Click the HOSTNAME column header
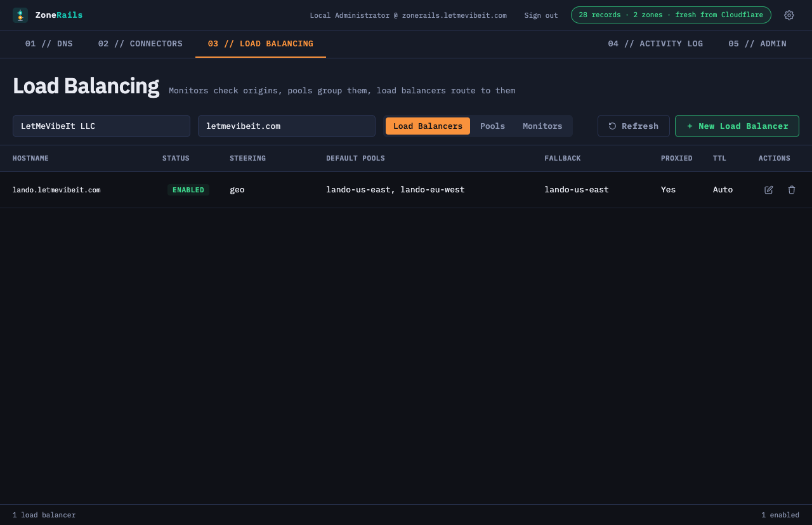 30,158
